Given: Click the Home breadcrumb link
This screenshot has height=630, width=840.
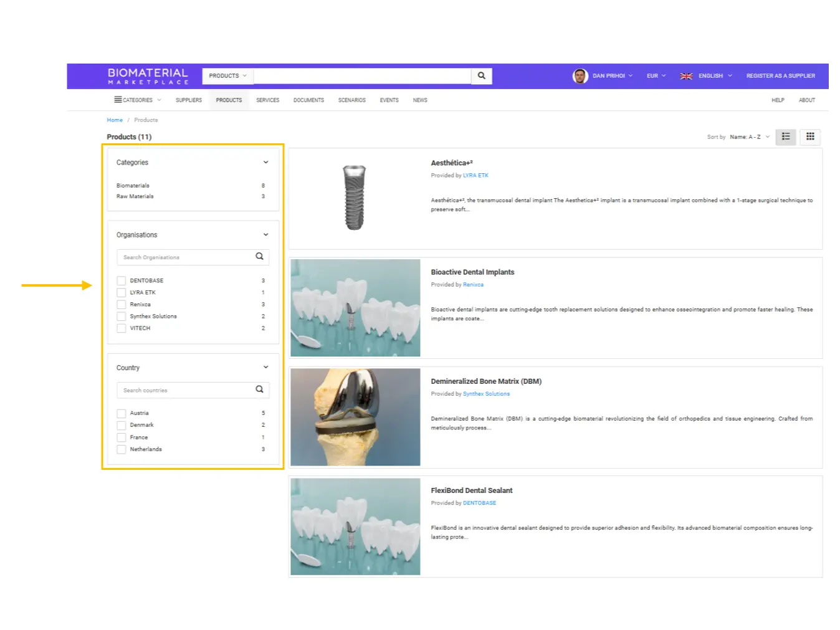Looking at the screenshot, I should click(115, 120).
